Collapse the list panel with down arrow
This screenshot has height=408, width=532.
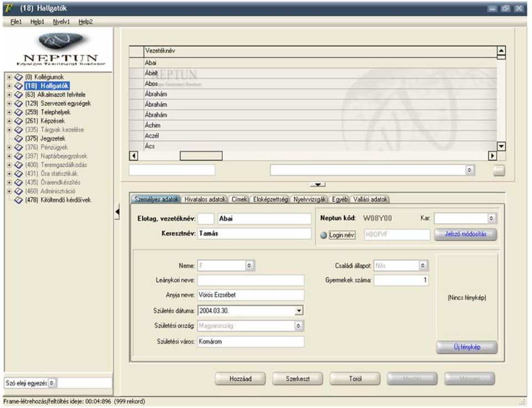coord(318,185)
